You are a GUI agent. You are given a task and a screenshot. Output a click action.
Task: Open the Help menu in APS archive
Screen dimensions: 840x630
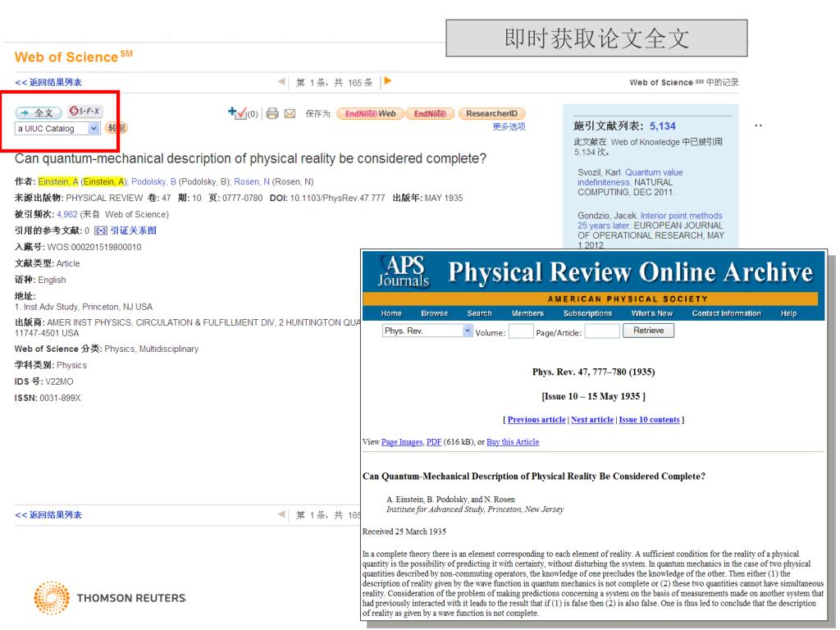[788, 313]
